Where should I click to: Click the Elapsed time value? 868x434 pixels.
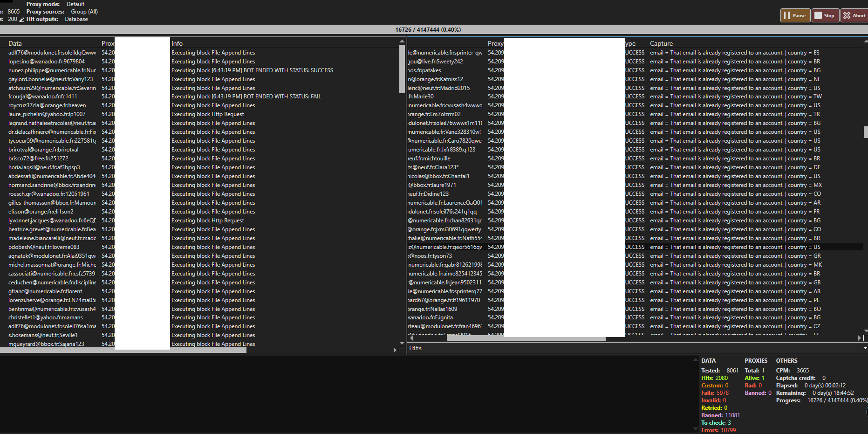pos(825,386)
